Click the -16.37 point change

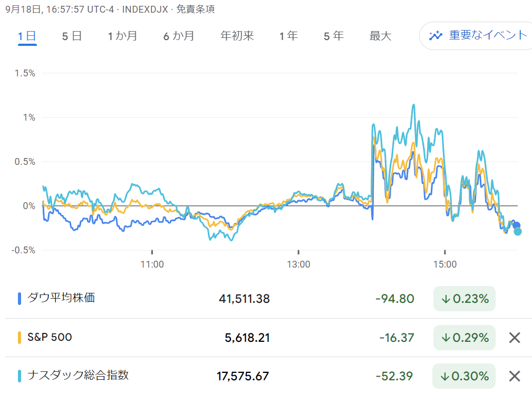tap(396, 338)
